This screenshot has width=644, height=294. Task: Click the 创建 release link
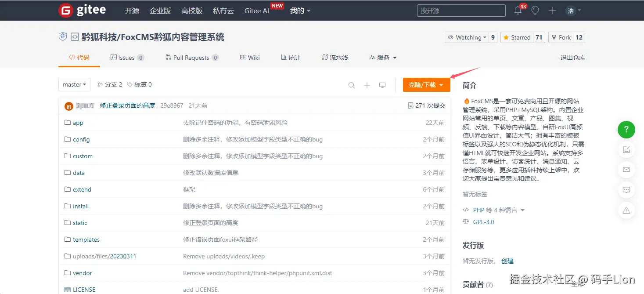pos(507,261)
